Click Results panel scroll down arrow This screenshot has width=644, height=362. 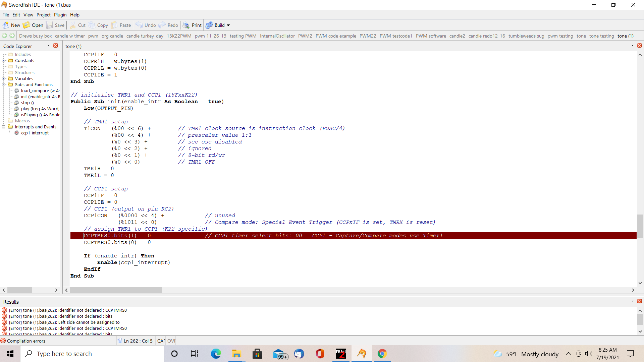[x=640, y=331]
